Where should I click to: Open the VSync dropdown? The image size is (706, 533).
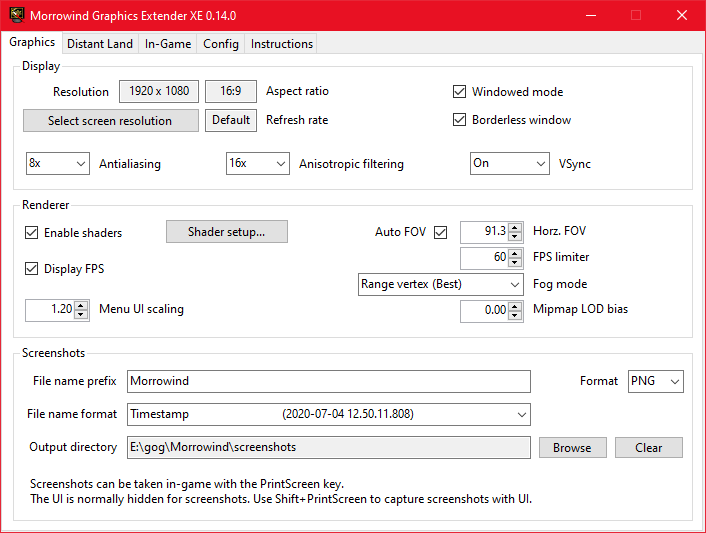510,163
